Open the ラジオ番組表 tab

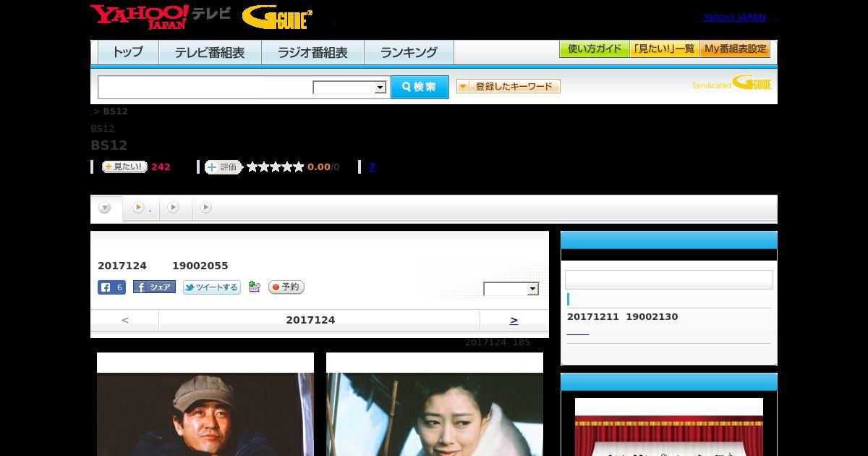click(312, 52)
